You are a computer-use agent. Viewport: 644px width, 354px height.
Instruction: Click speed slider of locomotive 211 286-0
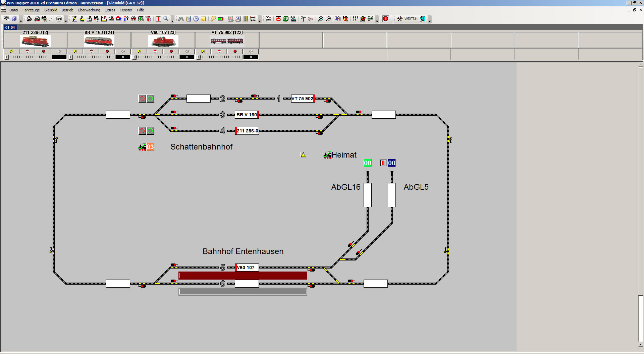pyautogui.click(x=27, y=57)
